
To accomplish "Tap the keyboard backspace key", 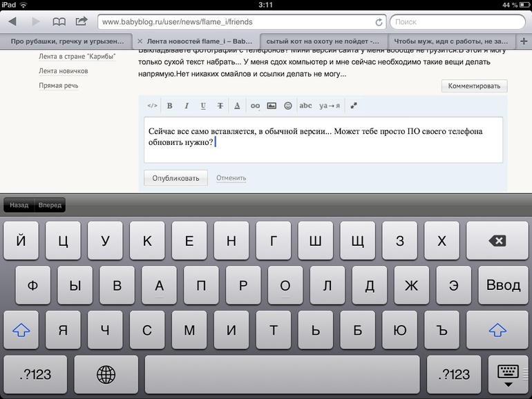I will [497, 241].
